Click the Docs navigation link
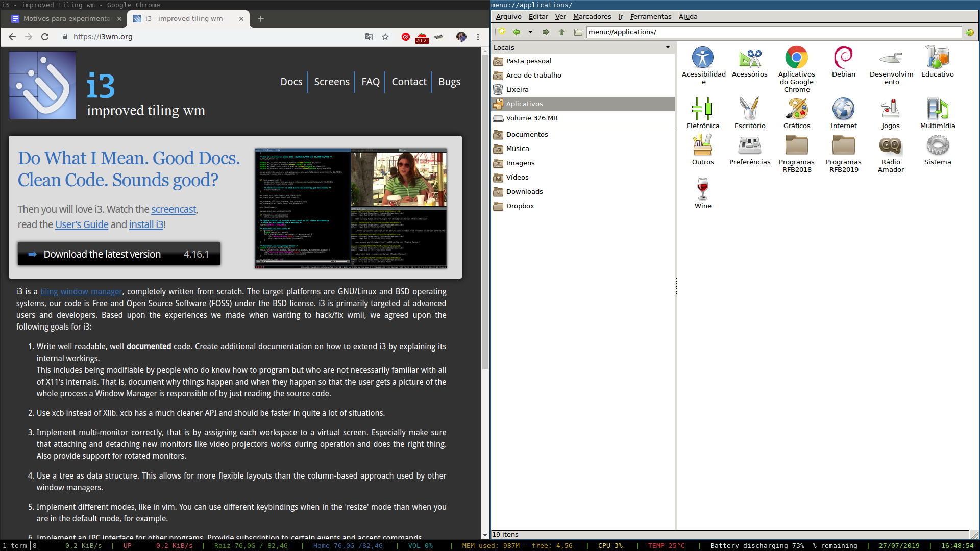This screenshot has width=980, height=551. pyautogui.click(x=291, y=82)
